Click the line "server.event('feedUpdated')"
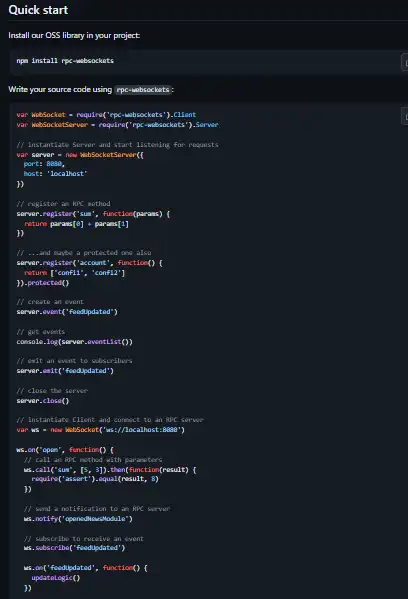Image resolution: width=408 pixels, height=599 pixels. (67, 312)
